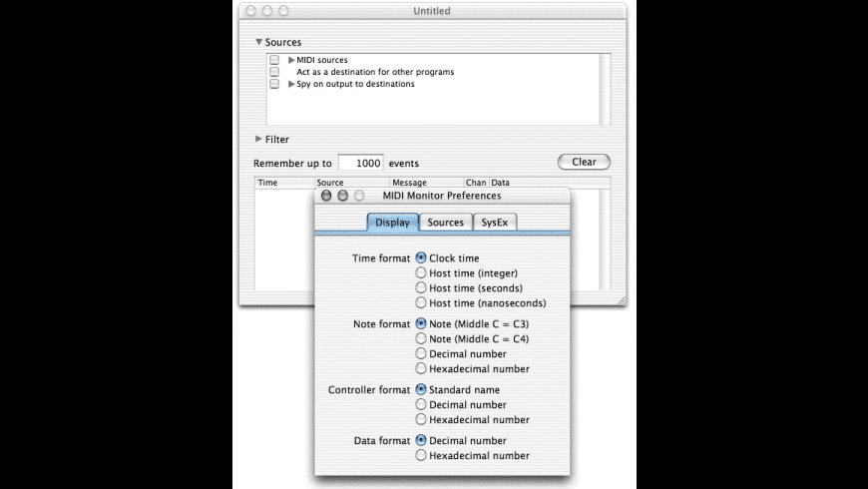Minimize the Untitled window

coord(267,11)
